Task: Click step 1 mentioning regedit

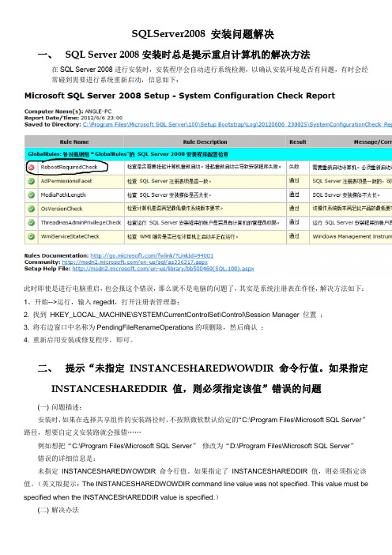Action: click(102, 302)
